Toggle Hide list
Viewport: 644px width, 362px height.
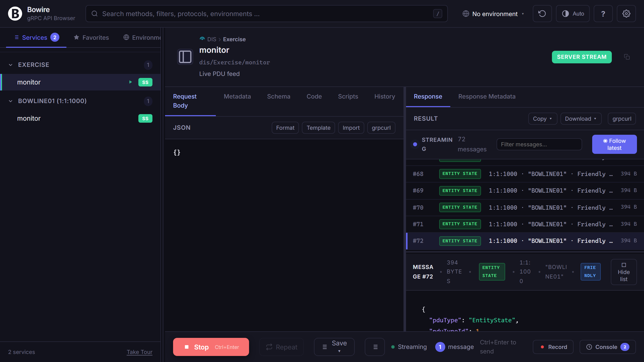tap(624, 272)
